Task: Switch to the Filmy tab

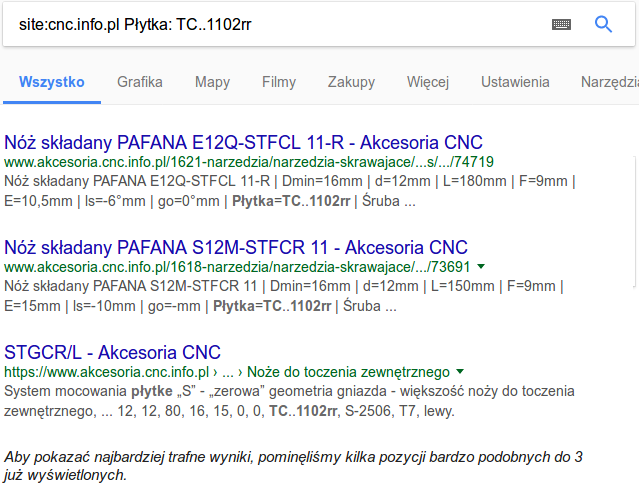Action: 279,82
